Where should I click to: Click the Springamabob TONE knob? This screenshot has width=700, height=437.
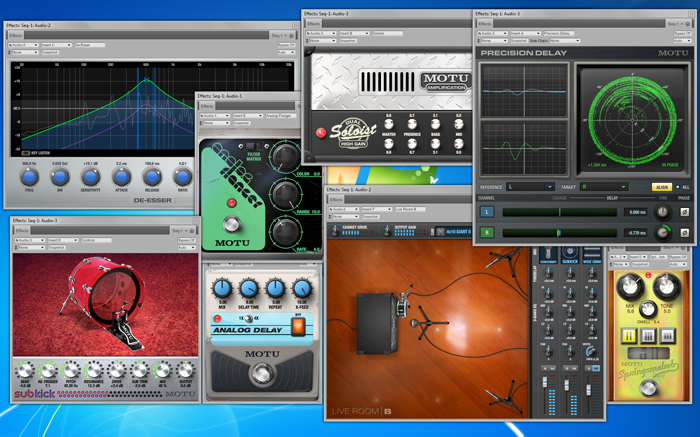point(667,287)
